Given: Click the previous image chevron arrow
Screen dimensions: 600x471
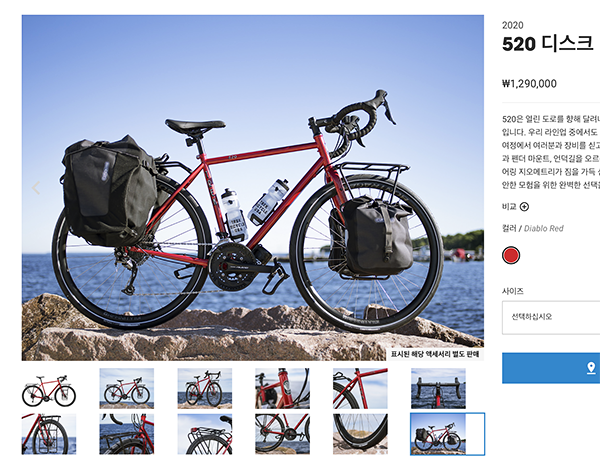Looking at the screenshot, I should (x=36, y=188).
